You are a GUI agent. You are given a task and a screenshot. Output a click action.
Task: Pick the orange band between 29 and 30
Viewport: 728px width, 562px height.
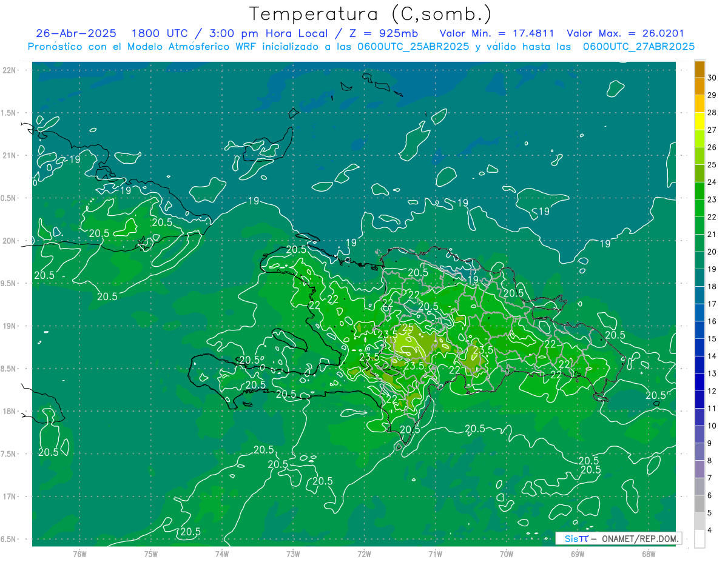point(700,86)
